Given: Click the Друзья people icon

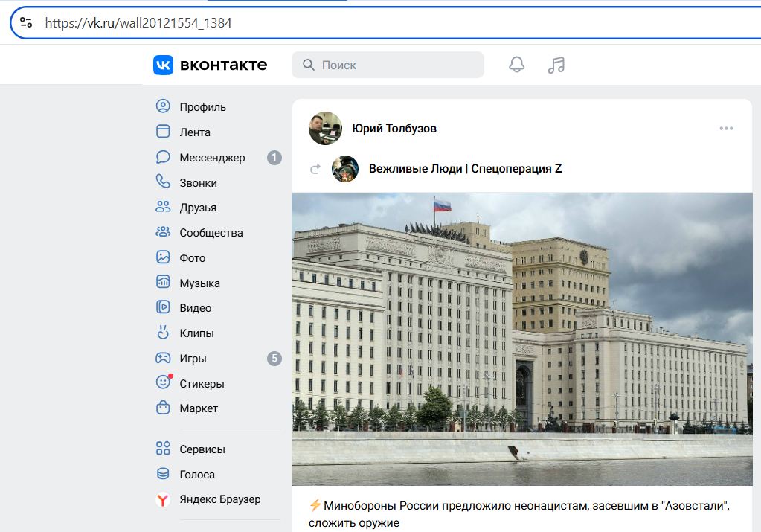Looking at the screenshot, I should pyautogui.click(x=163, y=207).
